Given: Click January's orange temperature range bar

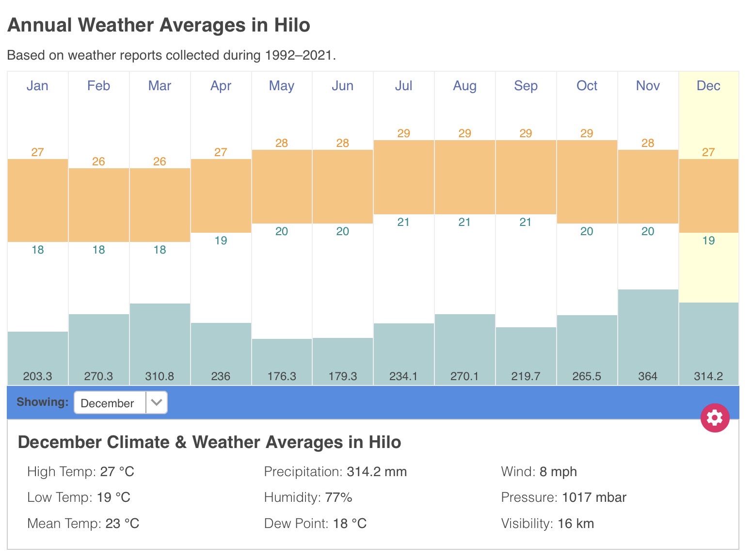Looking at the screenshot, I should point(37,200).
